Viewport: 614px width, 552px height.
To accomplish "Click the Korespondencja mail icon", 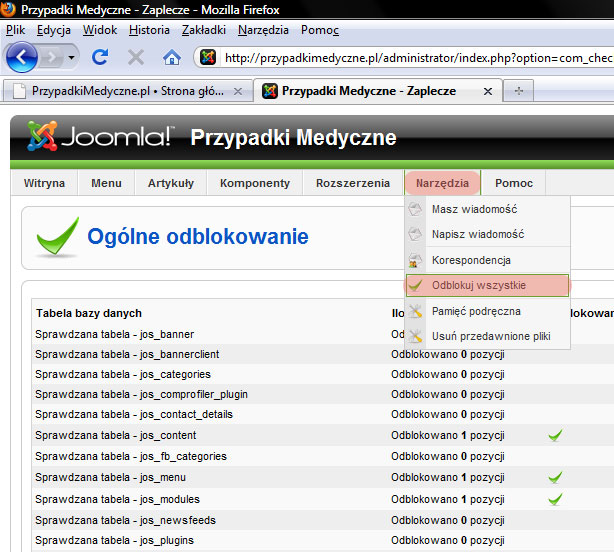I will click(x=415, y=260).
